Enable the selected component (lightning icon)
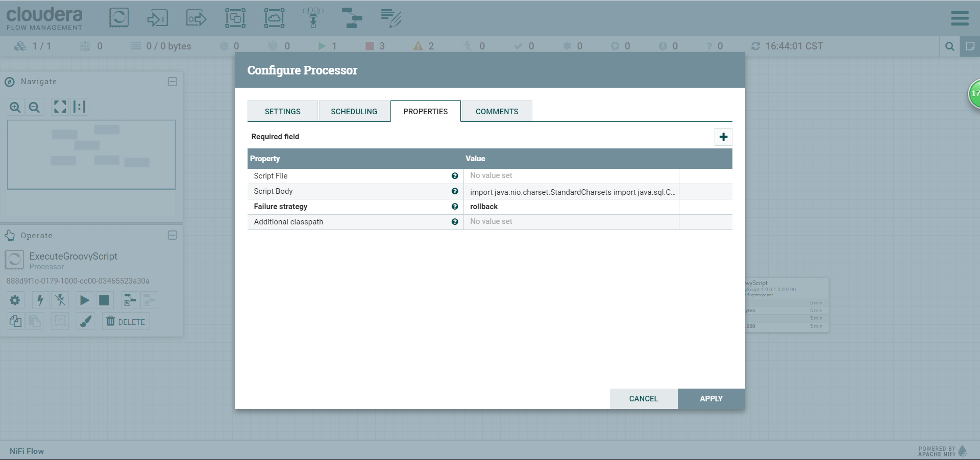 [x=40, y=300]
